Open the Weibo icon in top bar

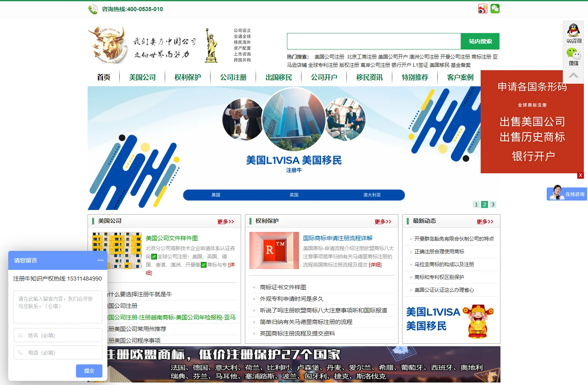pos(483,9)
